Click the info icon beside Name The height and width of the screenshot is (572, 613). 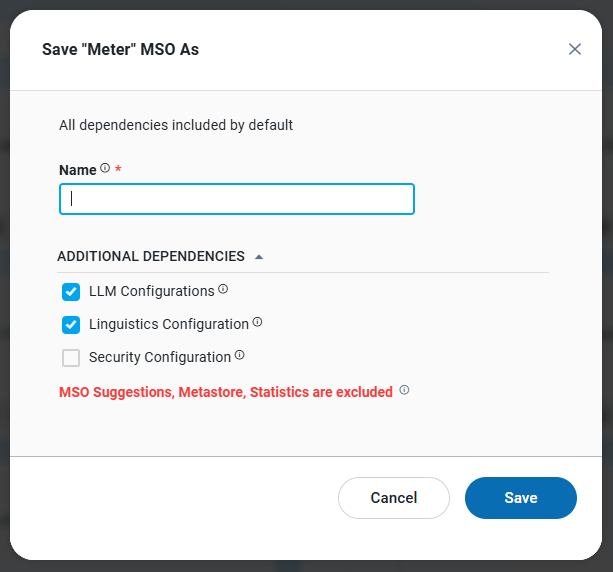point(105,169)
